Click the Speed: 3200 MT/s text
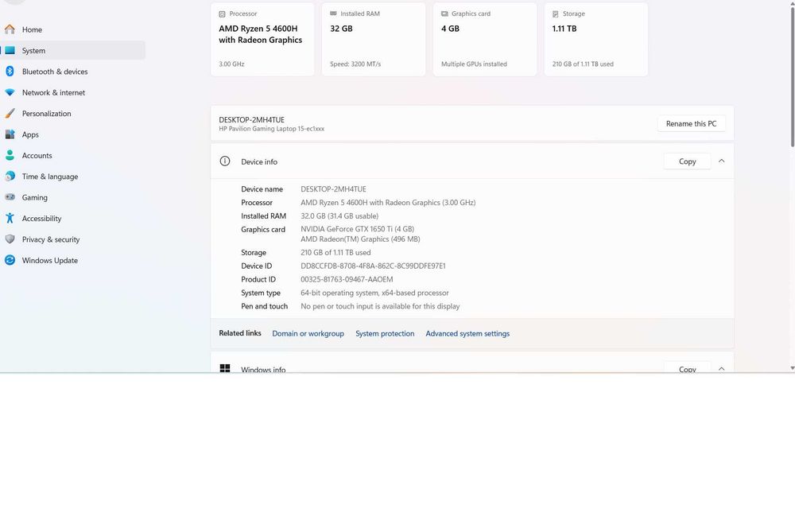Screen dimensions: 795x532 pos(355,64)
